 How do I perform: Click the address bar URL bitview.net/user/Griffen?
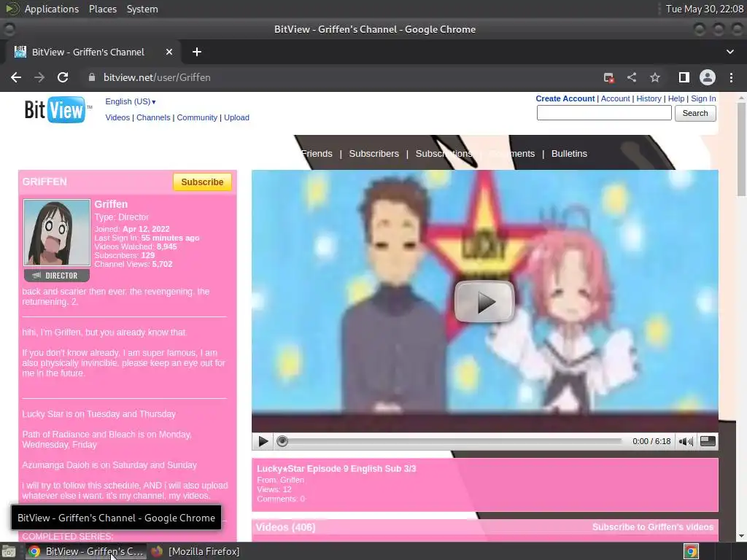tap(157, 77)
